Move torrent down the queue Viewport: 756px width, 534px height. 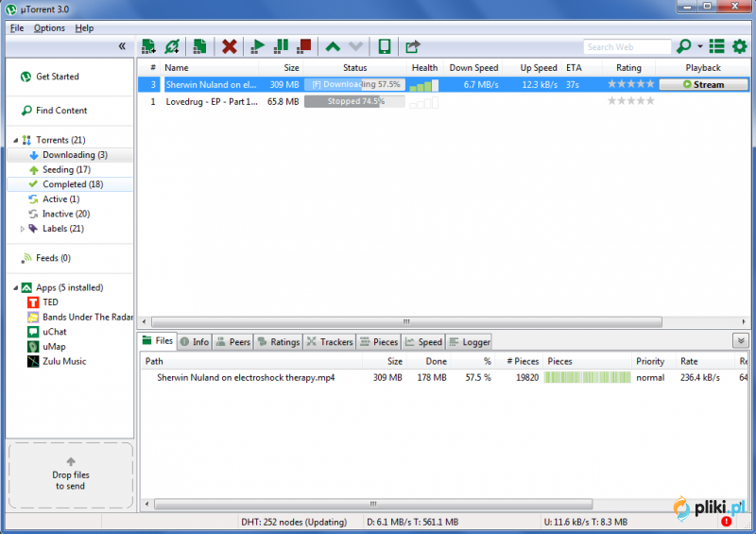[x=356, y=47]
